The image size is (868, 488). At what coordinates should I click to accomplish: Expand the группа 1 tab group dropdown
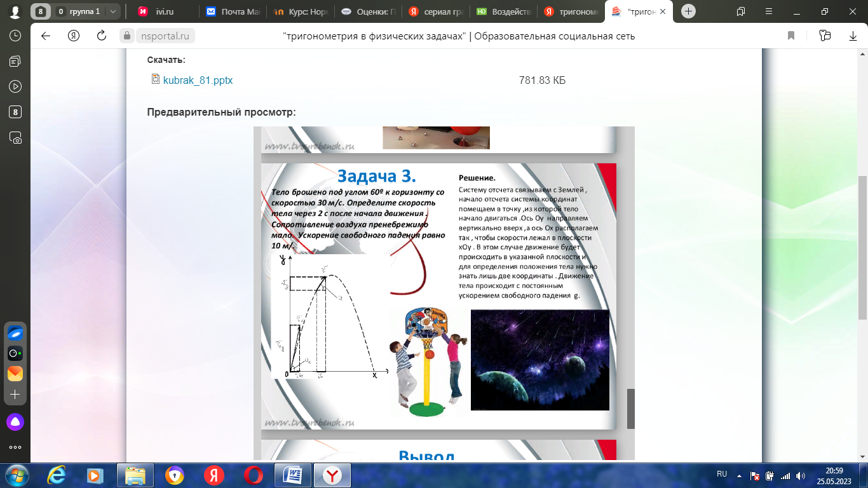pyautogui.click(x=113, y=11)
